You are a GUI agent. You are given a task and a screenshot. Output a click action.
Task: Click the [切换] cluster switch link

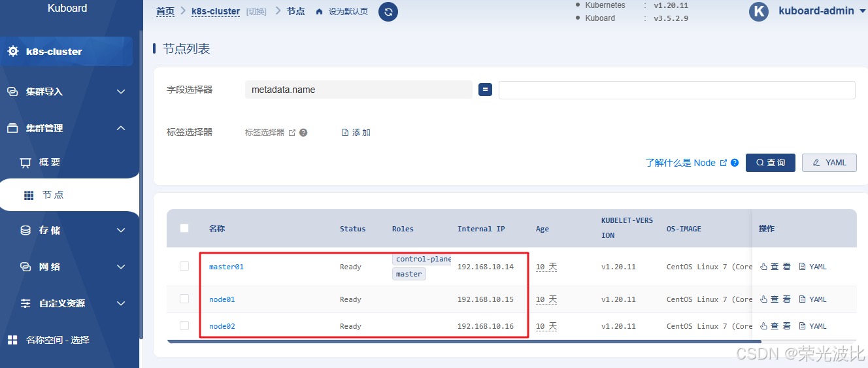[x=256, y=12]
